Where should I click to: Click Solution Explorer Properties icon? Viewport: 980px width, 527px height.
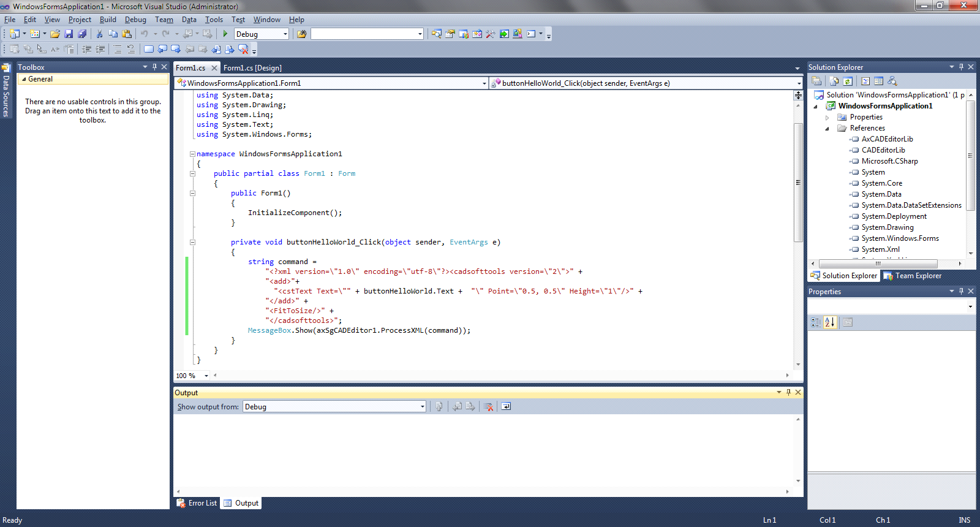pyautogui.click(x=816, y=81)
